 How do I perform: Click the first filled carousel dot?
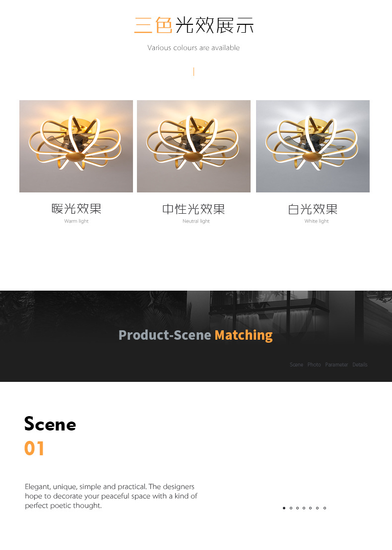click(284, 508)
